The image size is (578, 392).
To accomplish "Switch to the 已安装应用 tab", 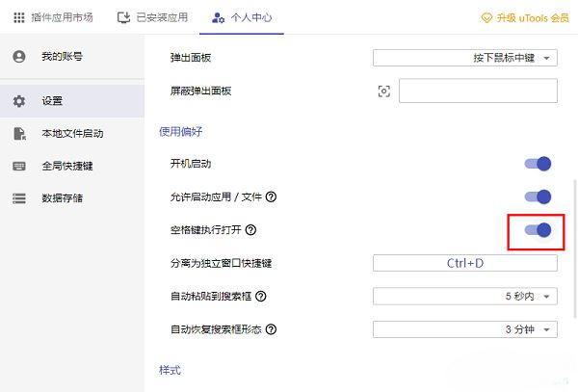I will coord(152,17).
